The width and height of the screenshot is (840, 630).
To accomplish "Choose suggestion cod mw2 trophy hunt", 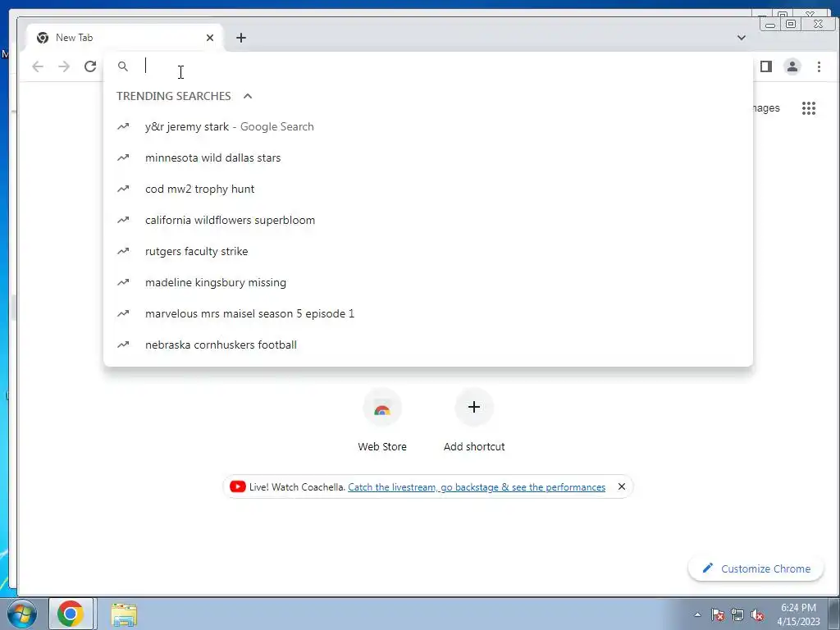I will coord(428,189).
